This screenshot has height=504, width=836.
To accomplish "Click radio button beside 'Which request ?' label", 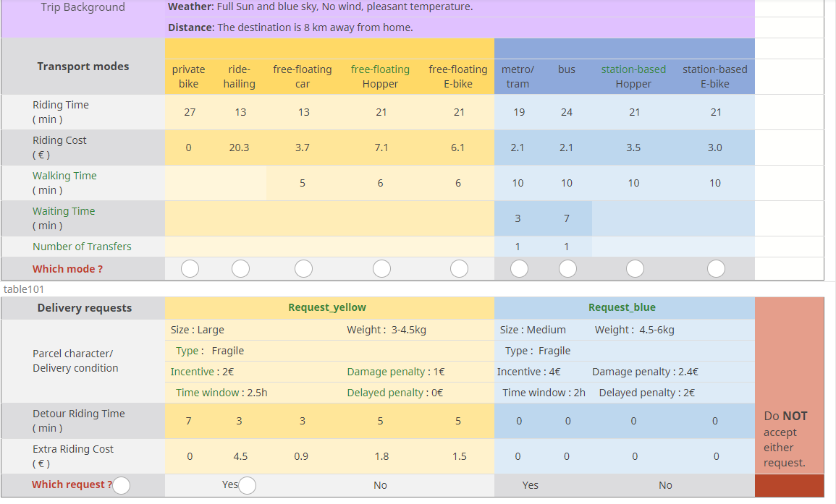I will (122, 485).
